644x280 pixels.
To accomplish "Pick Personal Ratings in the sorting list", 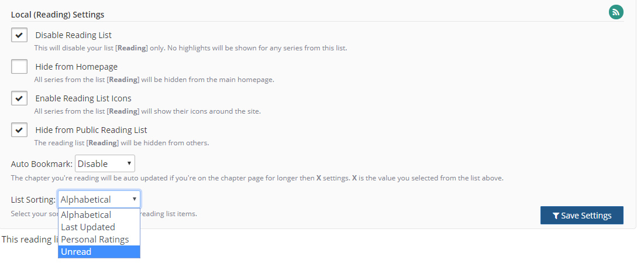I will point(95,240).
